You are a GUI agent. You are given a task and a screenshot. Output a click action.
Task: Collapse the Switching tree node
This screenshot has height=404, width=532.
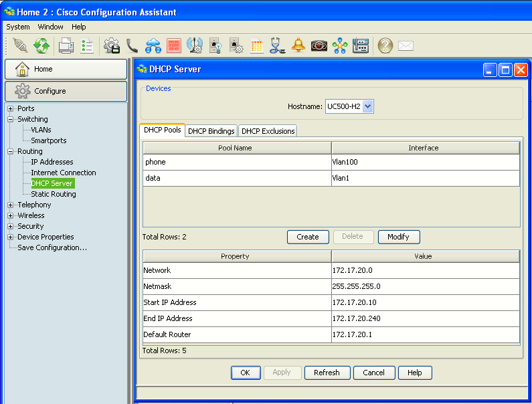11,120
